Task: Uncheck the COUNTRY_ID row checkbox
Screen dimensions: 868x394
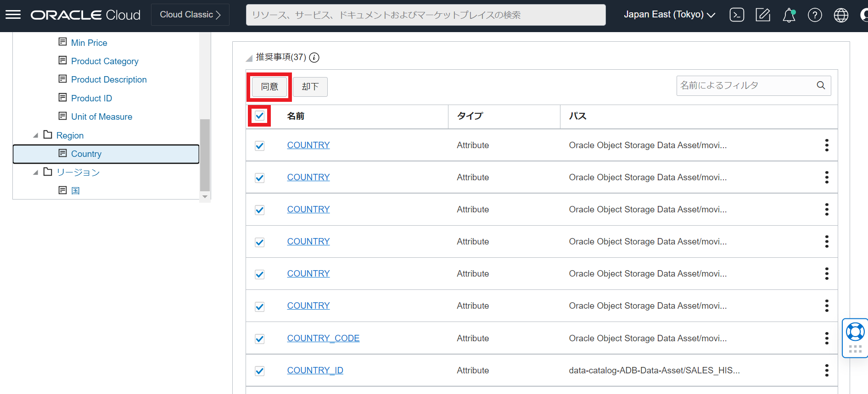Action: tap(260, 371)
